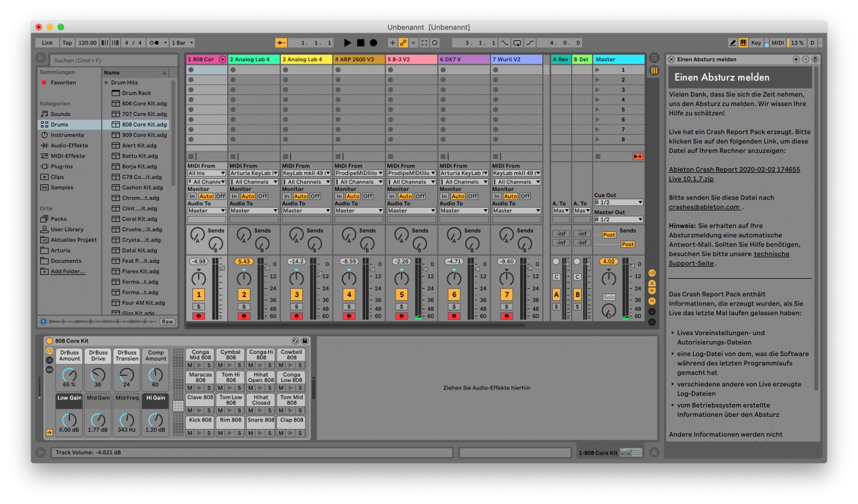Select the Instrumente browser category

coord(67,135)
